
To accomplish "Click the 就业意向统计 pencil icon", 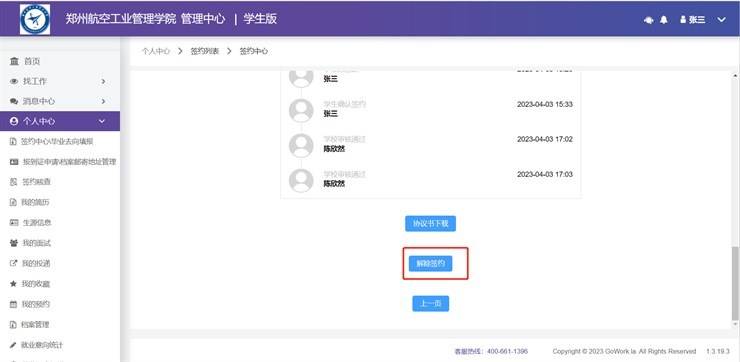I will pyautogui.click(x=13, y=345).
